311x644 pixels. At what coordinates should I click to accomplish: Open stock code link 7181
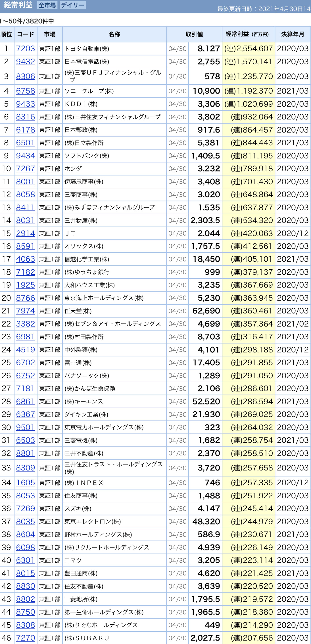pos(26,389)
